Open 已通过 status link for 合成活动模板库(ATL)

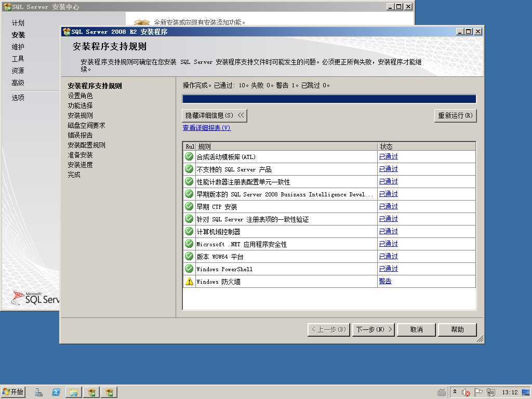click(388, 156)
